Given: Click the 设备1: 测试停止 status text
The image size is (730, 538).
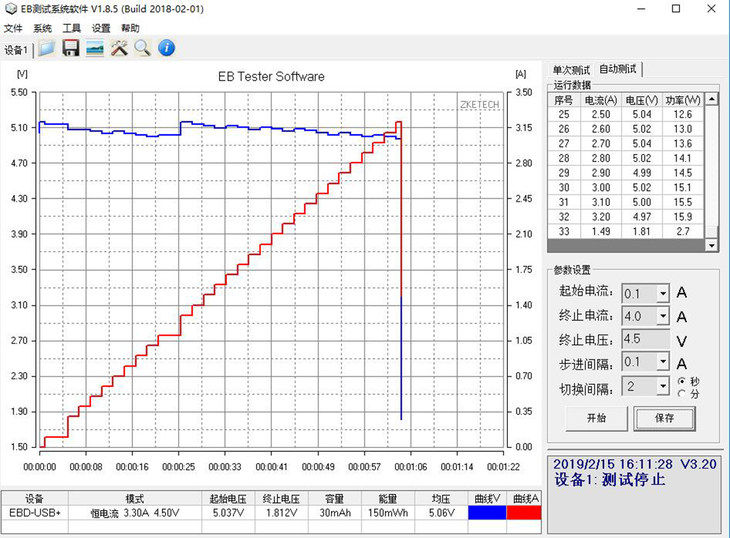Looking at the screenshot, I should (609, 479).
